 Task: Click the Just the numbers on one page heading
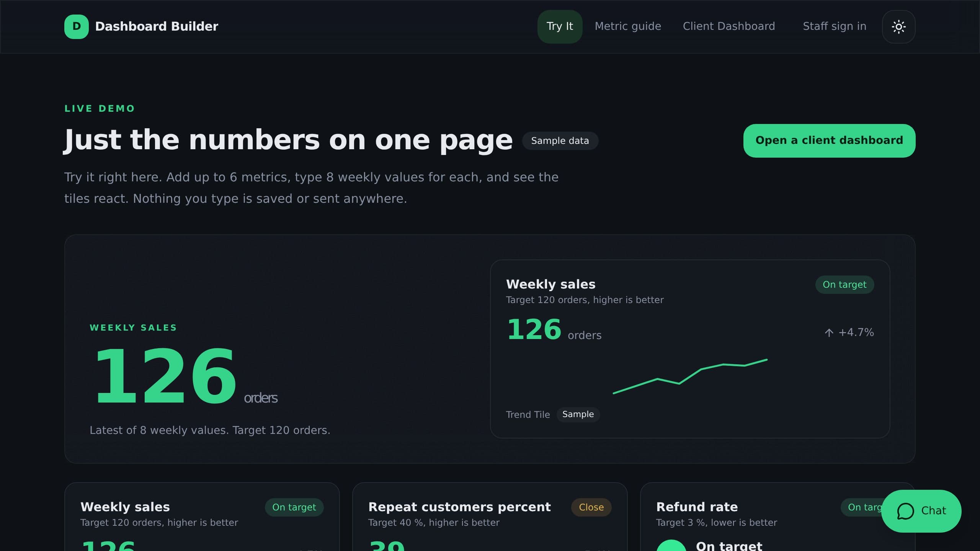point(288,140)
